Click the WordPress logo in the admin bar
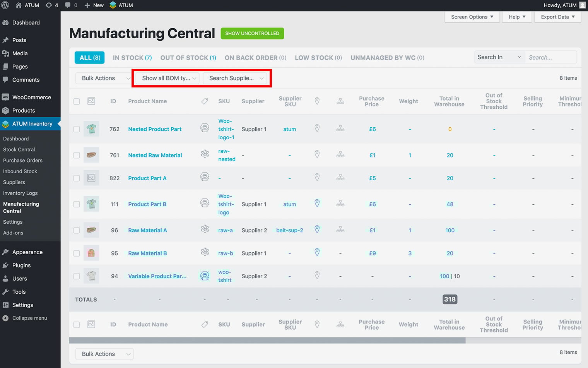 pyautogui.click(x=5, y=5)
